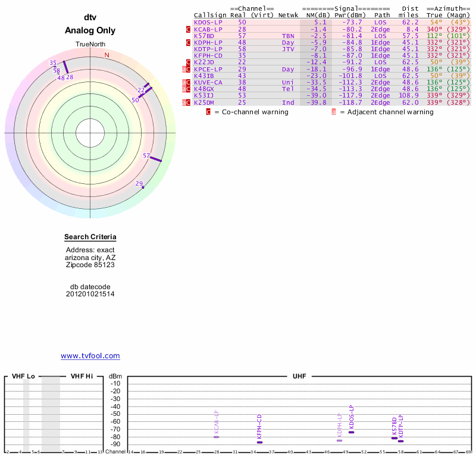Viewport: 476px width, 457px height.
Task: Click the red C legend icon for co-channel warning
Action: tap(208, 112)
